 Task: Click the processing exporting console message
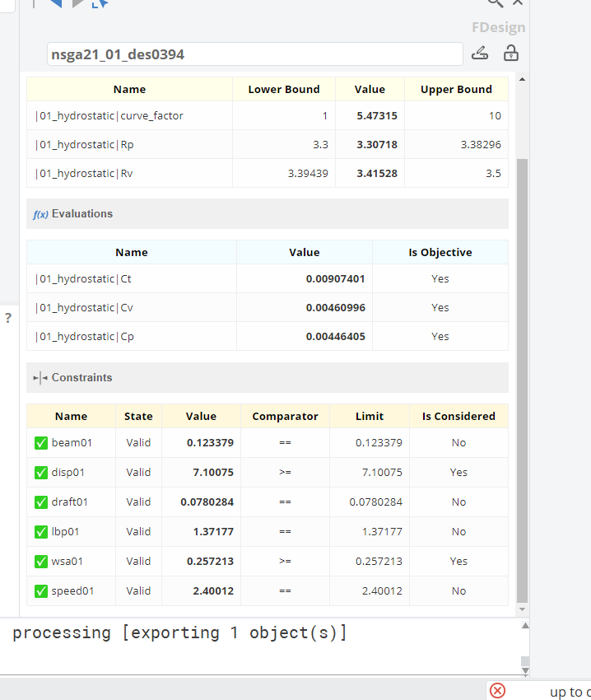coord(180,633)
